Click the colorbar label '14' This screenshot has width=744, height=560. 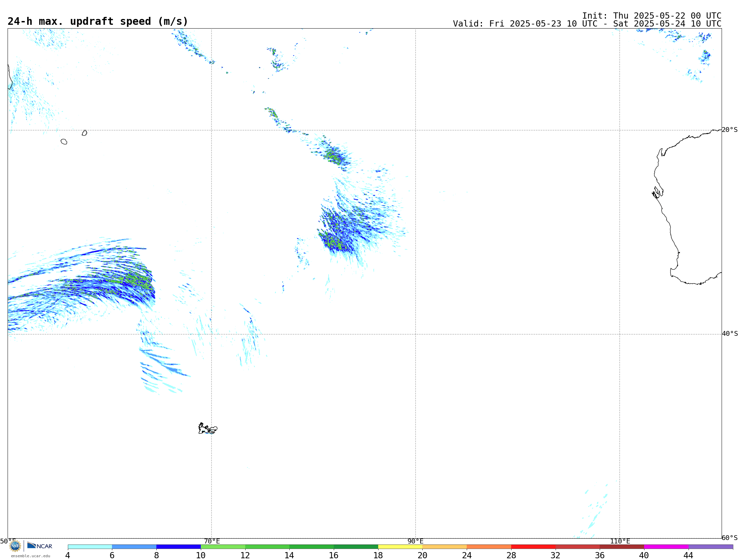(289, 556)
